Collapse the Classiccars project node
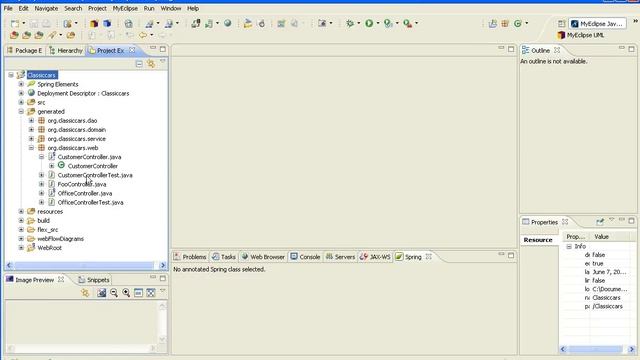 (11, 75)
